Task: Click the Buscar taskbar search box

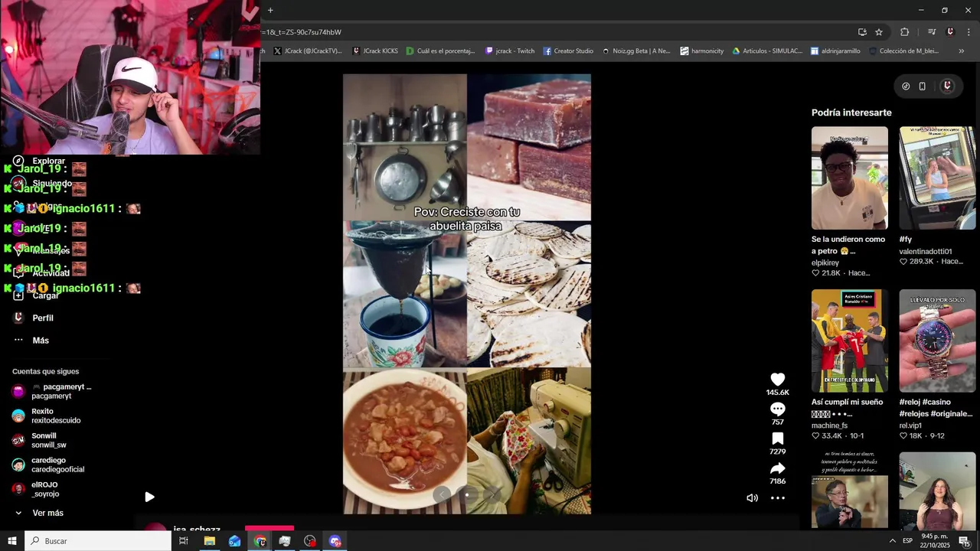Action: [x=98, y=541]
